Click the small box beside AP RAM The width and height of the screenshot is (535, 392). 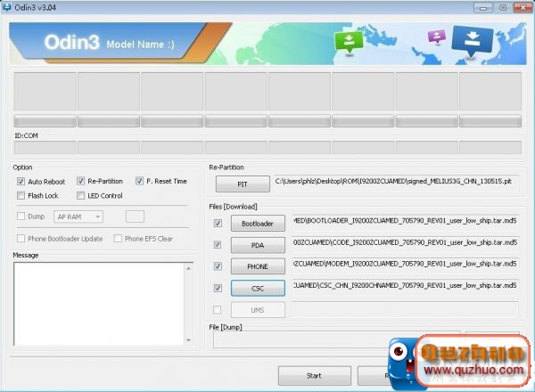(x=135, y=216)
